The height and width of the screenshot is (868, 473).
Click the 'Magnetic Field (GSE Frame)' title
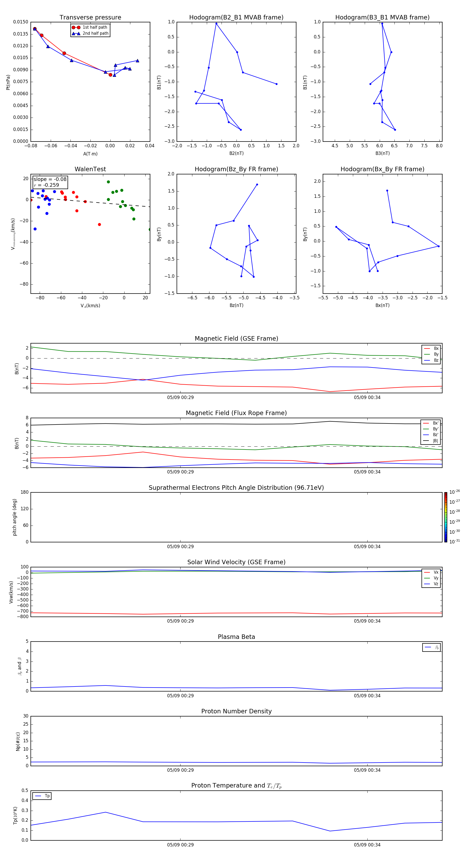[x=236, y=339]
